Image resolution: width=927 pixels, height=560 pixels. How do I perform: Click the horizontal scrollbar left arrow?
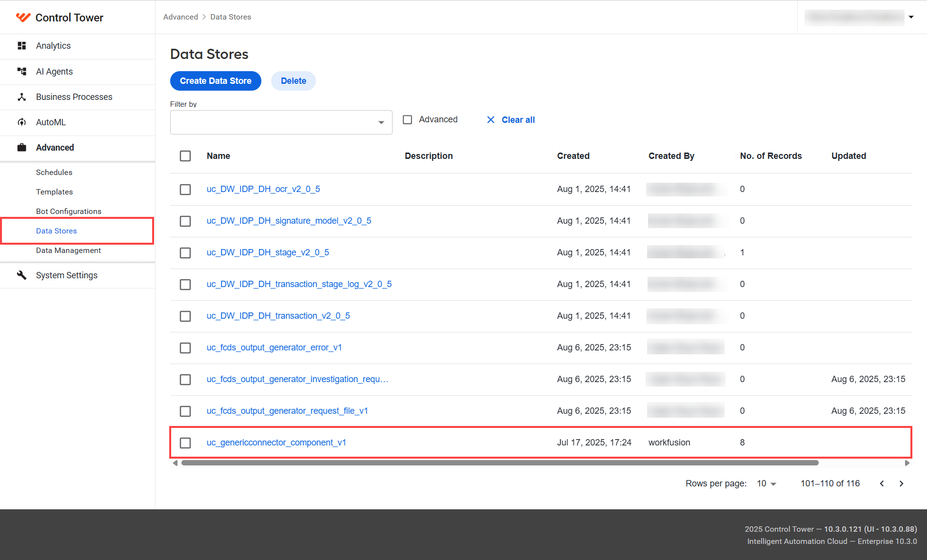pyautogui.click(x=175, y=463)
